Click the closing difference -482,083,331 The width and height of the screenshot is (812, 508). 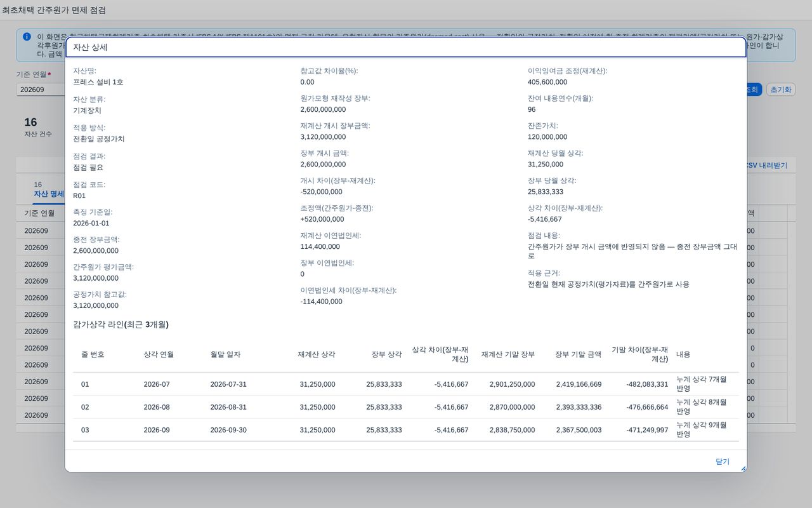647,384
